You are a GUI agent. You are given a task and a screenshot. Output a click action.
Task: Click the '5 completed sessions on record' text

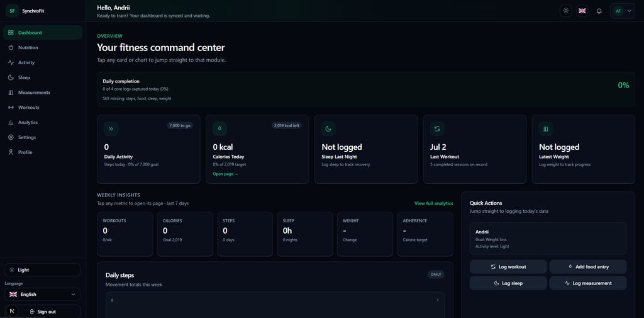[x=458, y=164]
